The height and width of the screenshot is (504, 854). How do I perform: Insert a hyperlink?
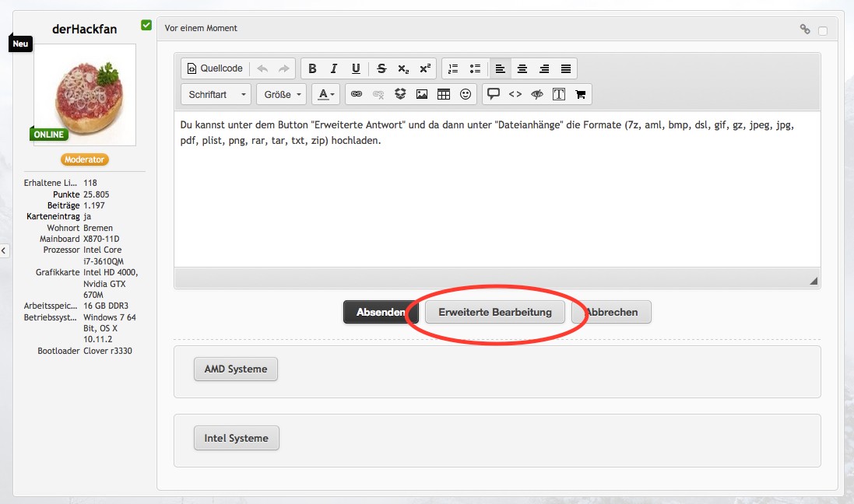357,94
